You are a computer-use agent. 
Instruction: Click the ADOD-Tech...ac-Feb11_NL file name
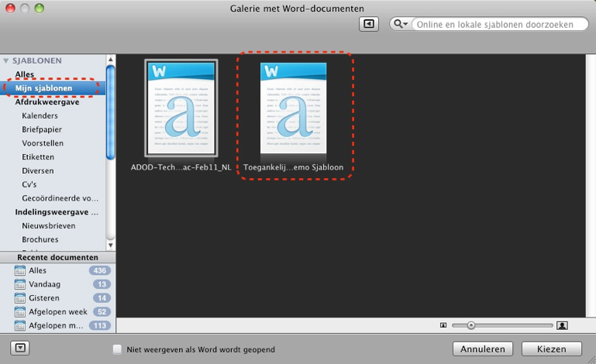[181, 167]
